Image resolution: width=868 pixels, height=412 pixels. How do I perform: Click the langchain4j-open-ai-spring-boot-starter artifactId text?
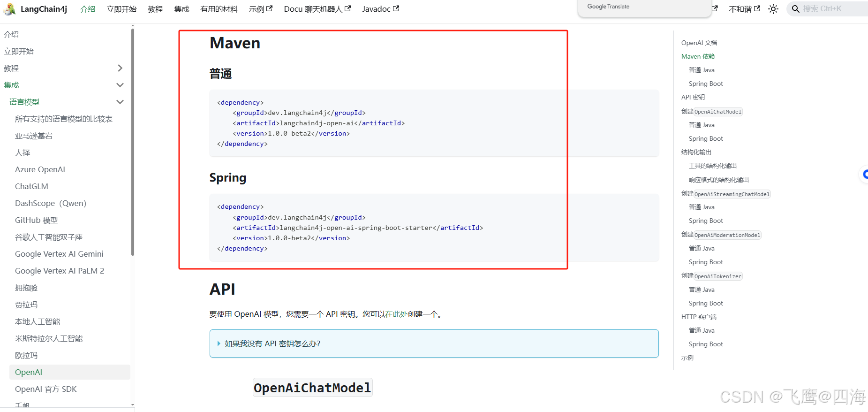[356, 228]
